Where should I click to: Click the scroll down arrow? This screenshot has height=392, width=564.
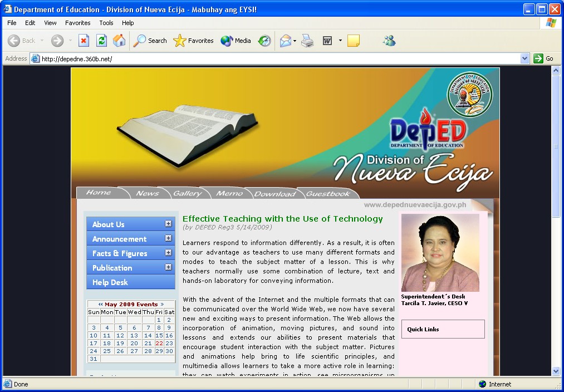(x=556, y=371)
